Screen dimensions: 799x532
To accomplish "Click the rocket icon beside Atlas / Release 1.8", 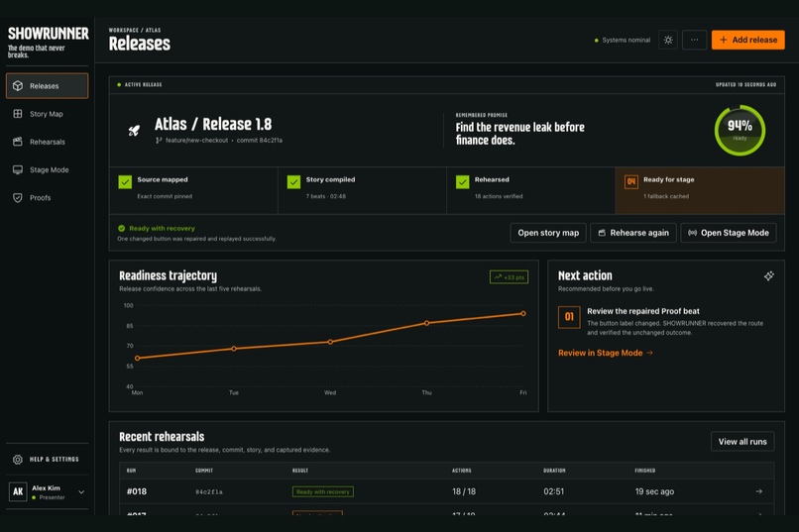I will 134,131.
